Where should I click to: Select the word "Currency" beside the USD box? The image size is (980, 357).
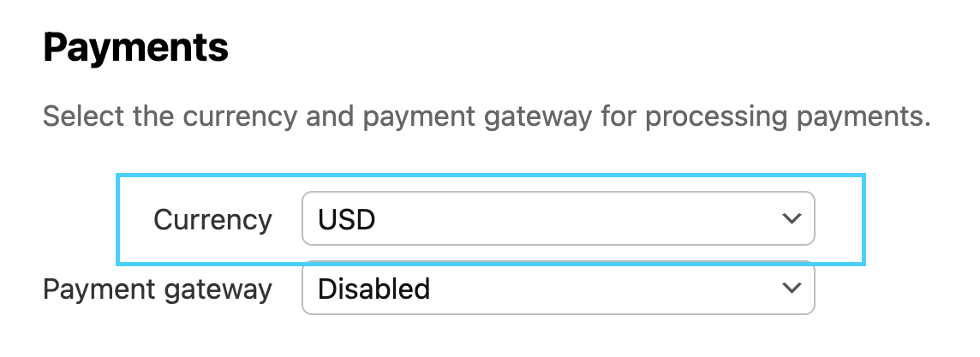[x=212, y=220]
